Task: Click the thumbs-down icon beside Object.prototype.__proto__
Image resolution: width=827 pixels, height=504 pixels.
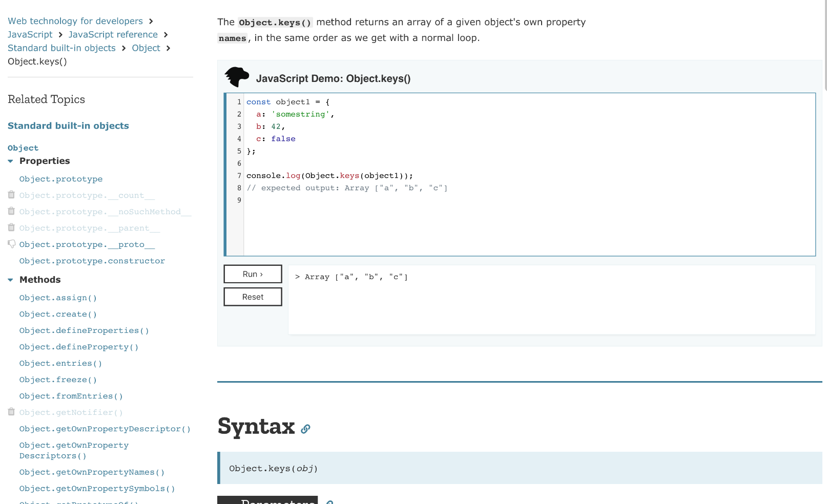Action: (11, 244)
